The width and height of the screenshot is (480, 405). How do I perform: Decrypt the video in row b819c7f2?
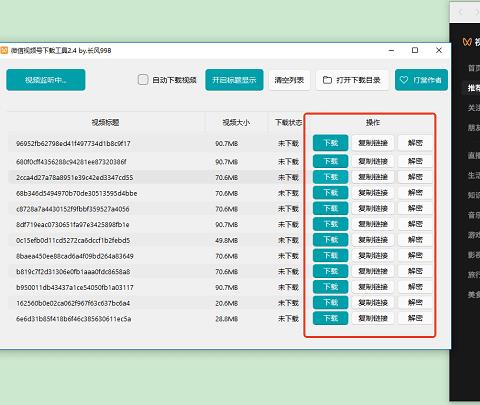415,271
